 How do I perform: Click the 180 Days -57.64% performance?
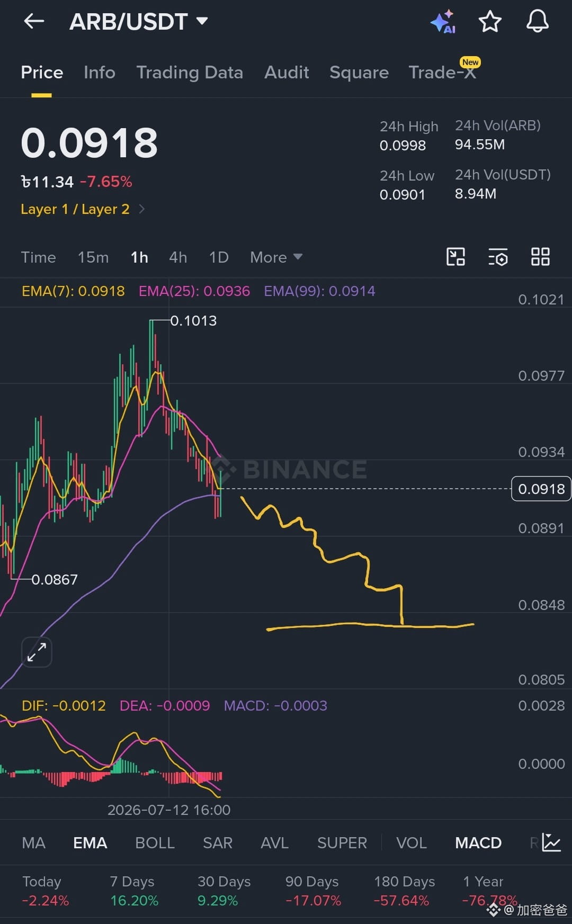[404, 891]
